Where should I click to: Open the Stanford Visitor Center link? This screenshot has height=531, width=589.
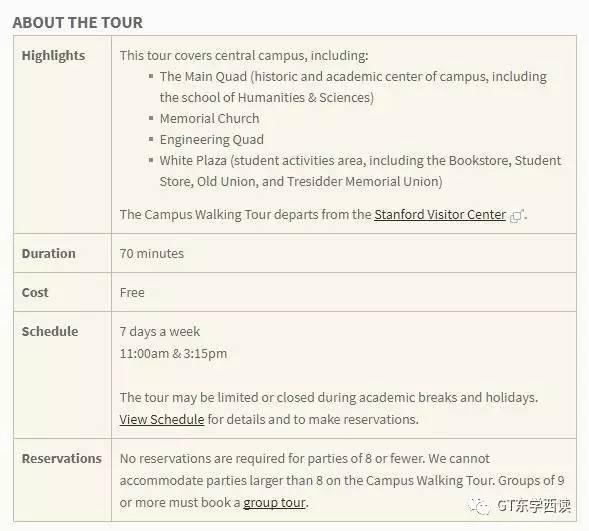click(440, 214)
